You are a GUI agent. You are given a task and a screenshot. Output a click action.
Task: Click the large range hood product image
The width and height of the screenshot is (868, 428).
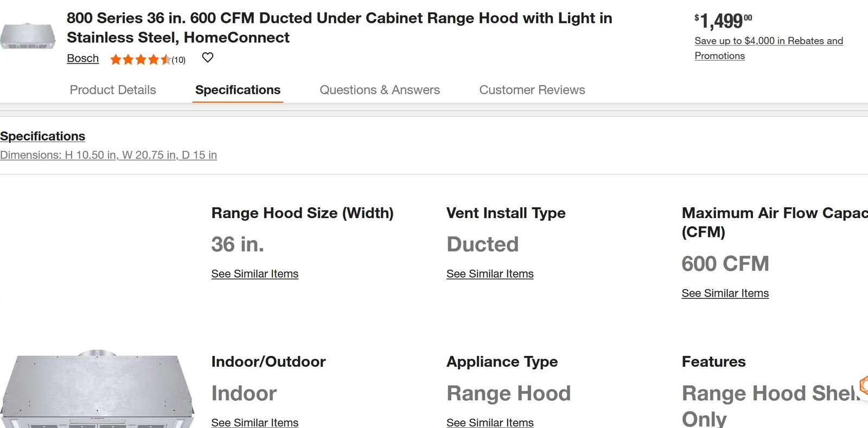(x=98, y=389)
